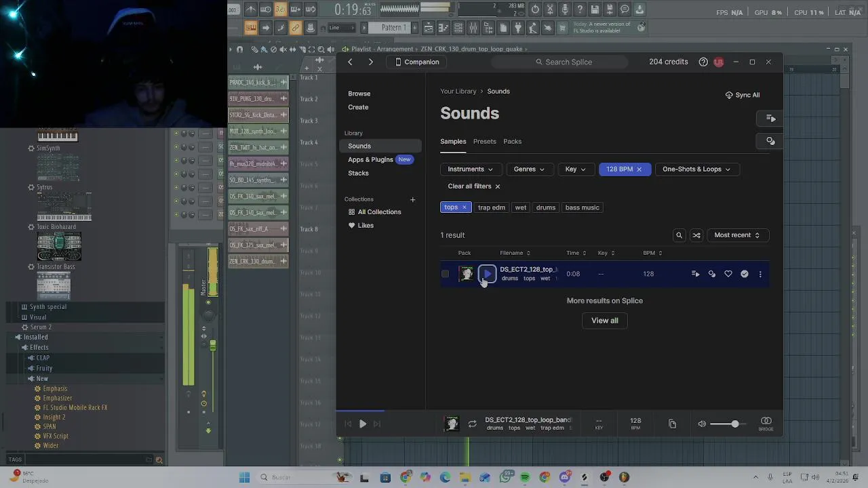Select the Samples tab

(x=453, y=142)
